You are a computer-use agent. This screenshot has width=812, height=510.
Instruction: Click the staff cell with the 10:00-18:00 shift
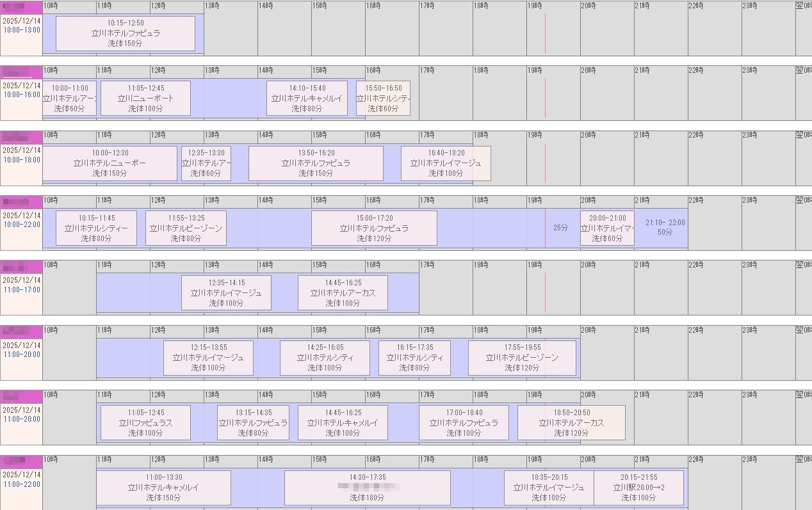click(21, 159)
